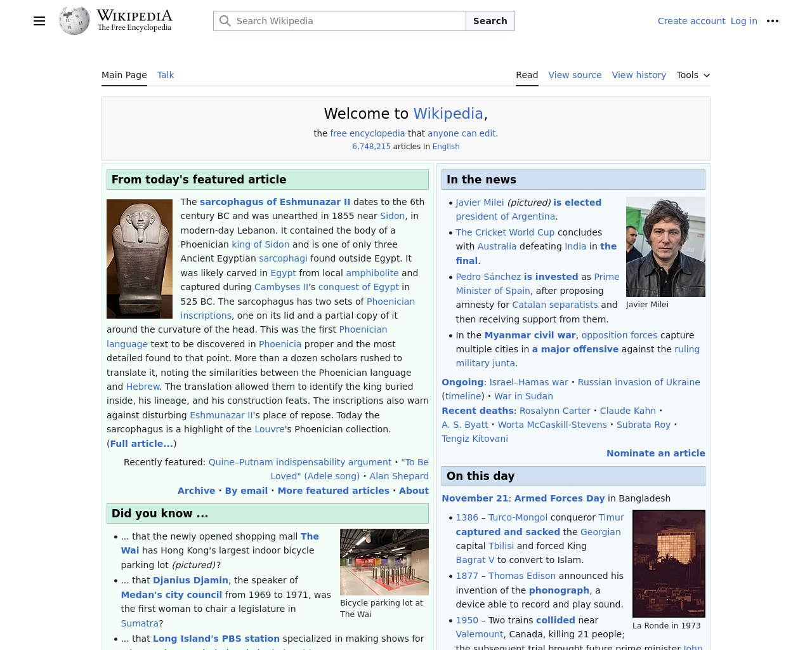Image resolution: width=812 pixels, height=650 pixels.
Task: Click the By email link
Action: click(x=246, y=491)
